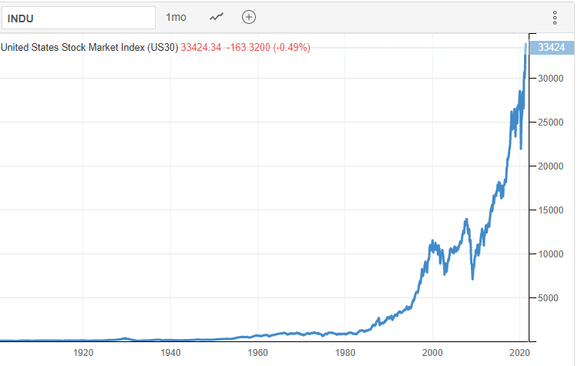Click the INDU symbol search field

[x=77, y=17]
